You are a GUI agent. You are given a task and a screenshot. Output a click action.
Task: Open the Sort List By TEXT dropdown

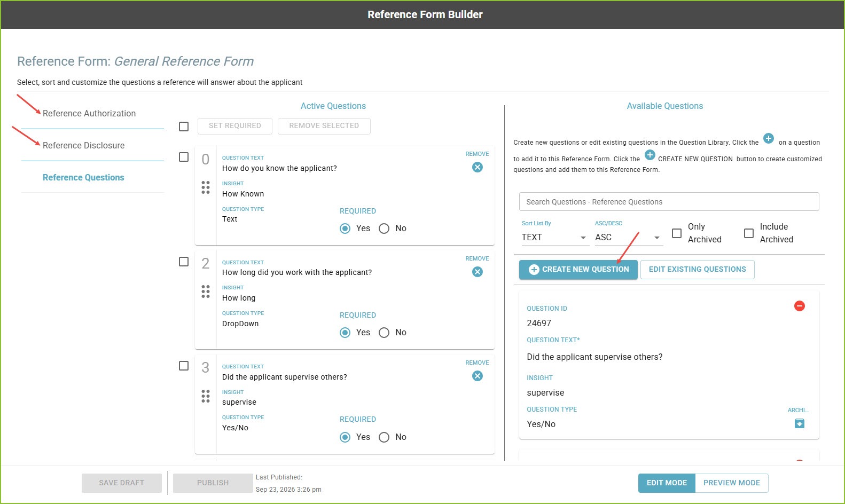pos(555,238)
